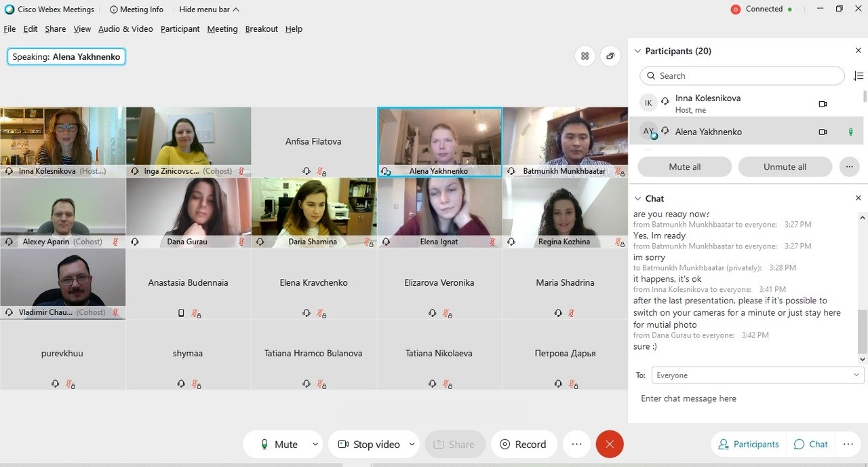Viewport: 868px width, 467px height.
Task: Click Inna Kolesnikova's camera icon in participants list
Action: click(x=823, y=104)
